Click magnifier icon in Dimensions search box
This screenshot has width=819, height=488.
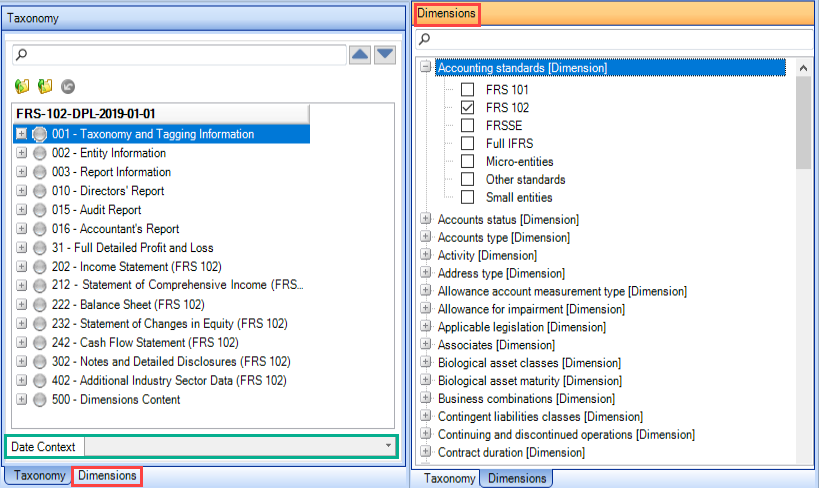tap(425, 39)
